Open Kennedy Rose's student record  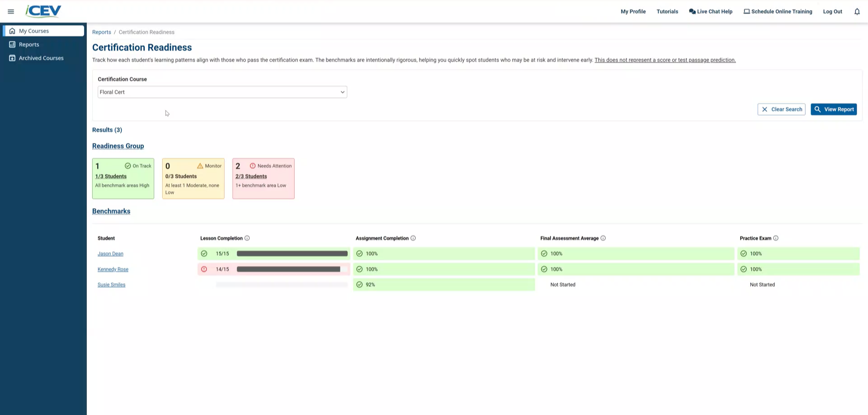click(x=113, y=269)
